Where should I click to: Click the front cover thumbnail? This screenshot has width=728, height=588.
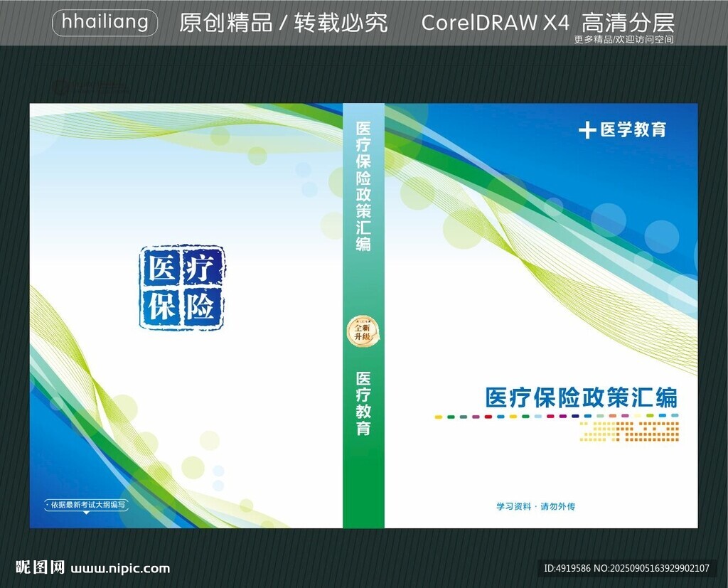click(x=541, y=316)
